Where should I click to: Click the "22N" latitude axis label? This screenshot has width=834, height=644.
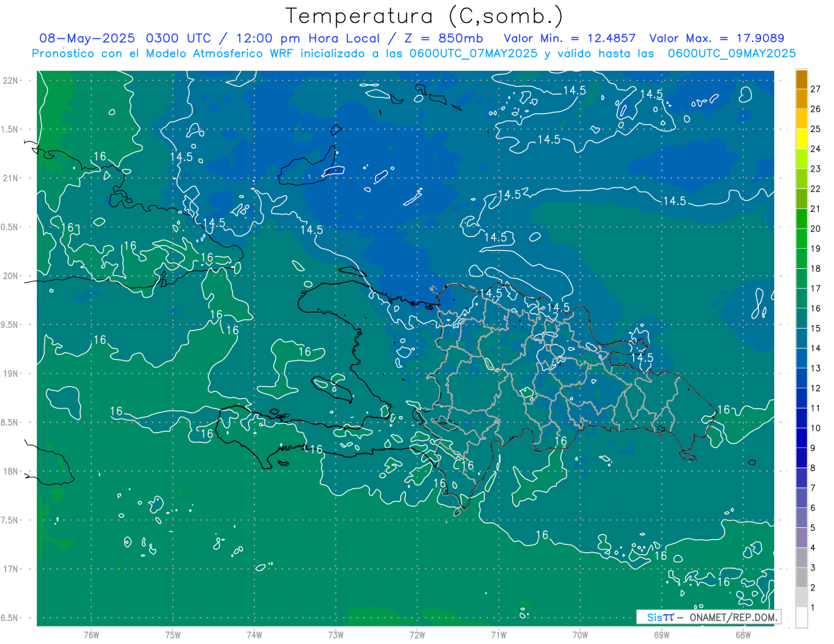[11, 80]
